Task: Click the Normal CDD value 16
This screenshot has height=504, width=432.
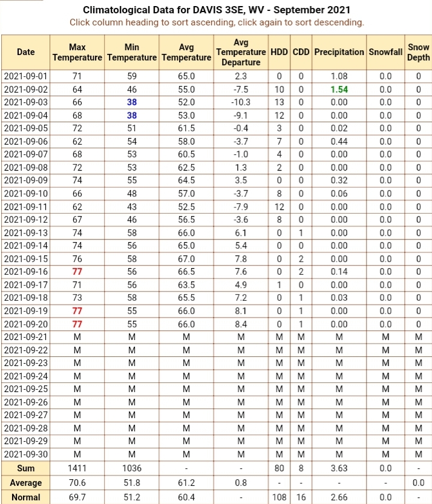Action: (301, 497)
